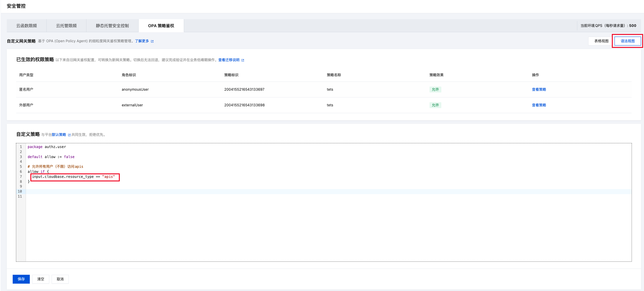Screen dimensions: 644x291
Task: Click the 允许 tag in 外部用户 row
Action: click(x=435, y=105)
